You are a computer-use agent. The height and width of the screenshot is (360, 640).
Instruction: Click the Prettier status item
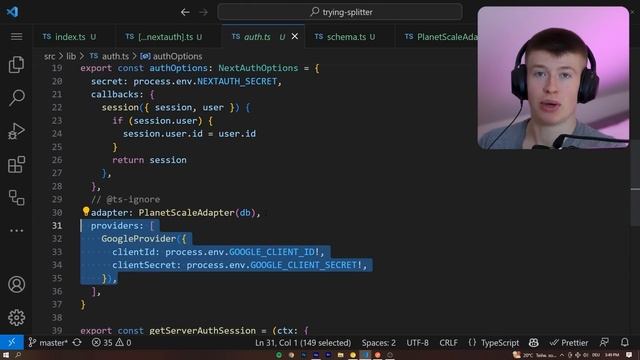[x=569, y=342]
